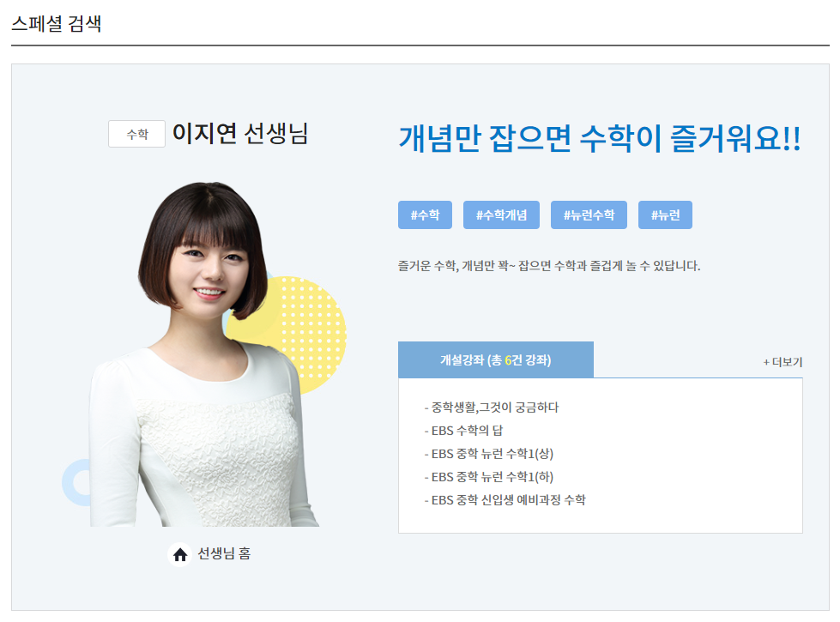This screenshot has height=622, width=840.
Task: Select the #수학개념 hashtag button
Action: click(501, 214)
